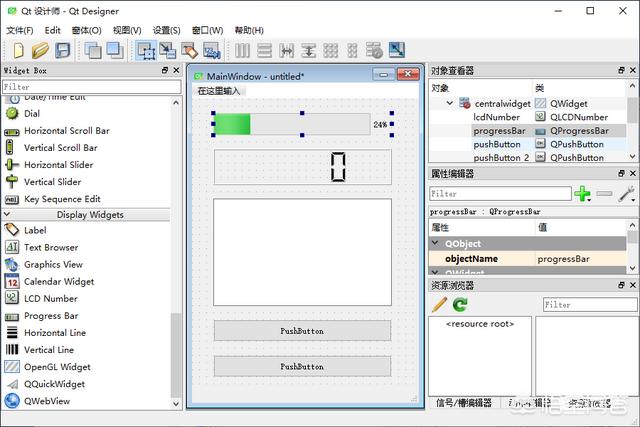Image resolution: width=640 pixels, height=427 pixels.
Task: Select the Edit Signals/Slots mode icon
Action: click(168, 50)
